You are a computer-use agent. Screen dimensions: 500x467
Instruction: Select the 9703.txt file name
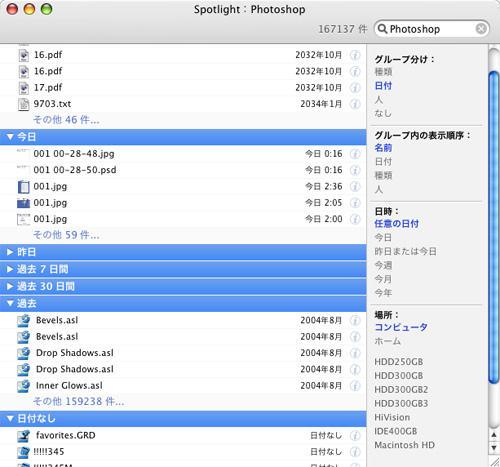point(52,104)
